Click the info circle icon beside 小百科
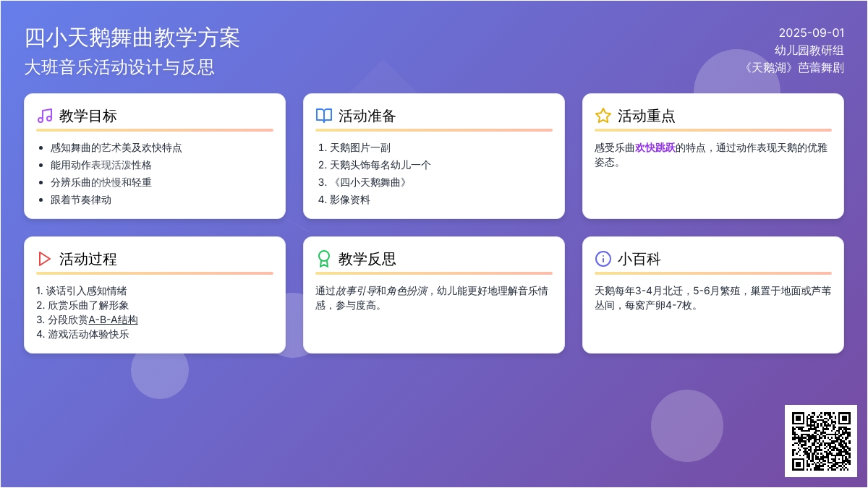Image resolution: width=868 pixels, height=488 pixels. point(603,259)
